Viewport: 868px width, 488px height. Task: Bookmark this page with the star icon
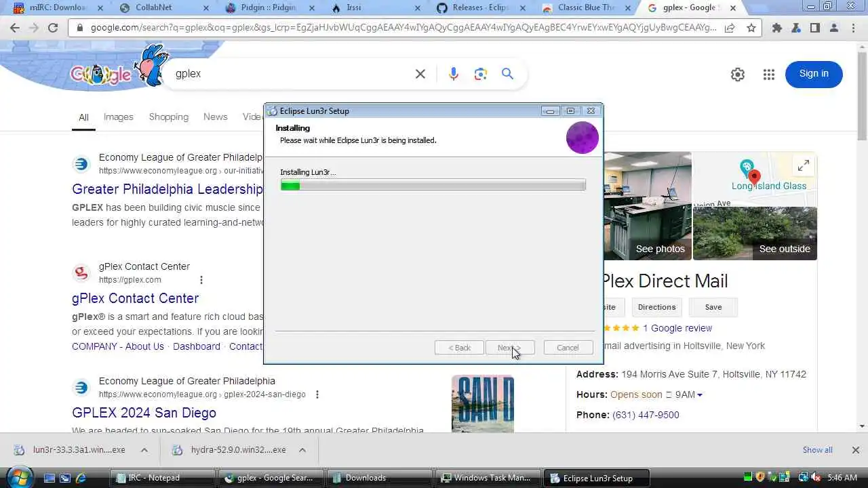tap(751, 28)
